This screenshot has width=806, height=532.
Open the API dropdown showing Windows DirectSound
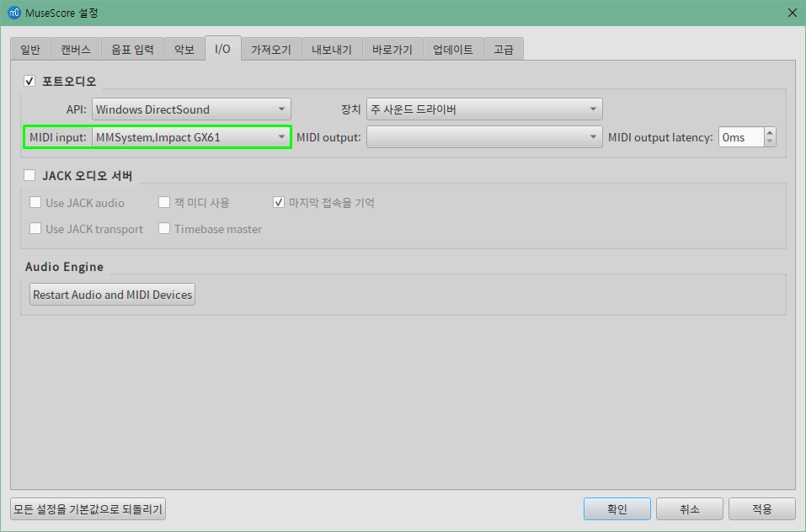191,109
